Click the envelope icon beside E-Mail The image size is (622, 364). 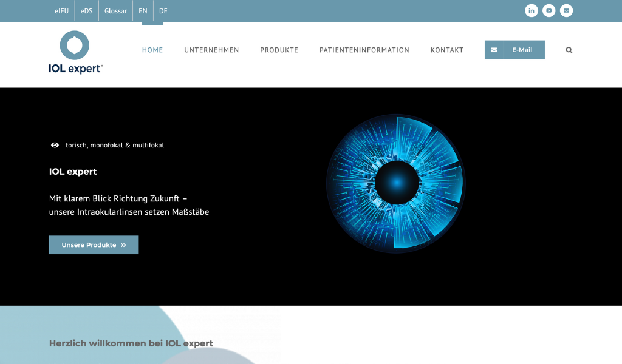(494, 50)
